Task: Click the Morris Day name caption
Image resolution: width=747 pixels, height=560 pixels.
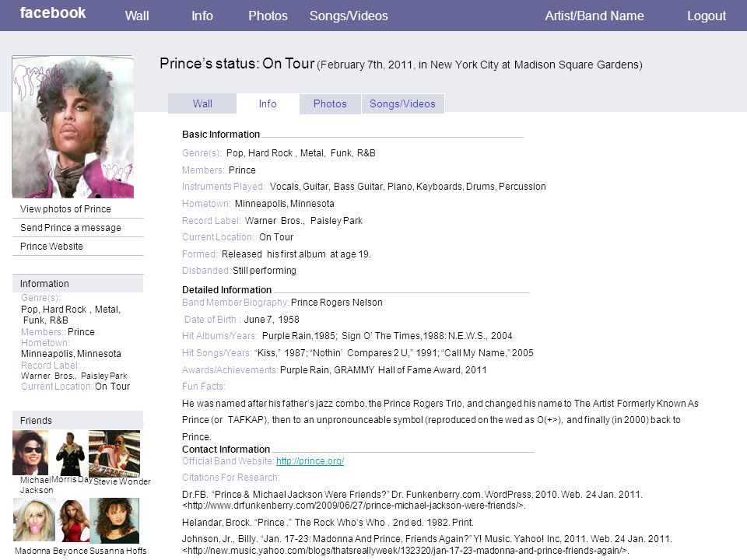Action: [72, 479]
